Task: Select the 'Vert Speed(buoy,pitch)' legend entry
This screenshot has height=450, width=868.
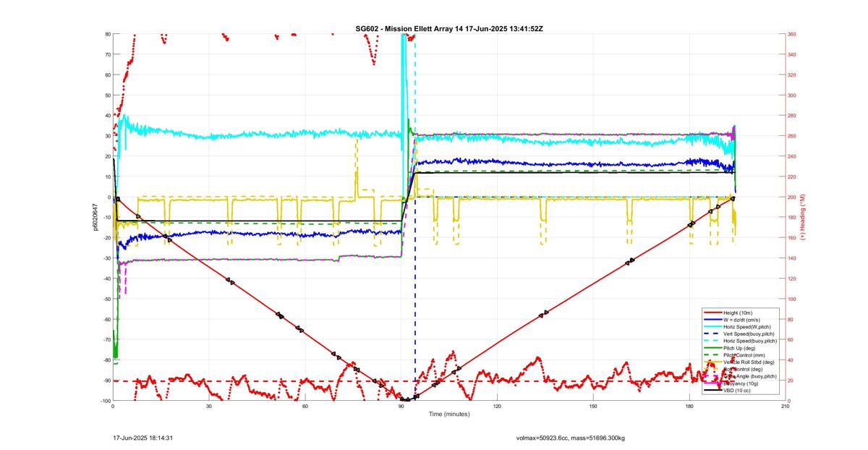Action: pos(749,334)
